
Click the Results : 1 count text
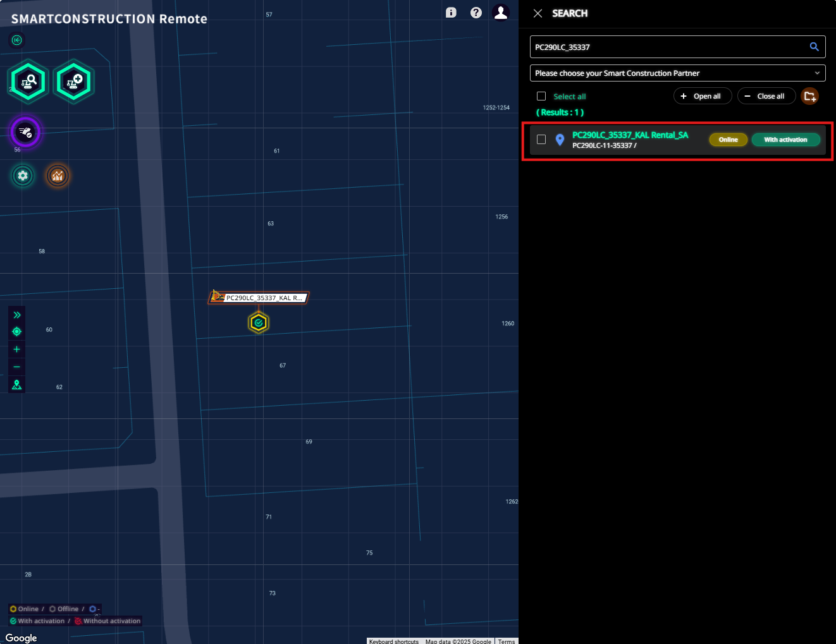560,112
